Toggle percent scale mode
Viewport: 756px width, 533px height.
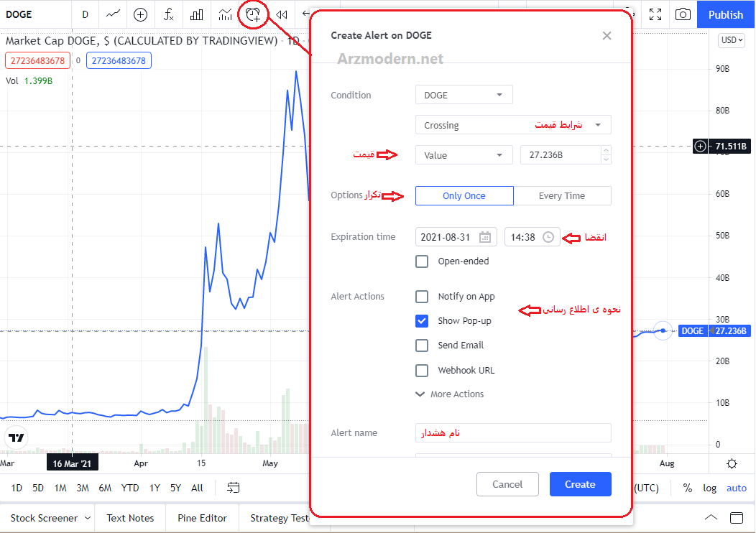[688, 488]
